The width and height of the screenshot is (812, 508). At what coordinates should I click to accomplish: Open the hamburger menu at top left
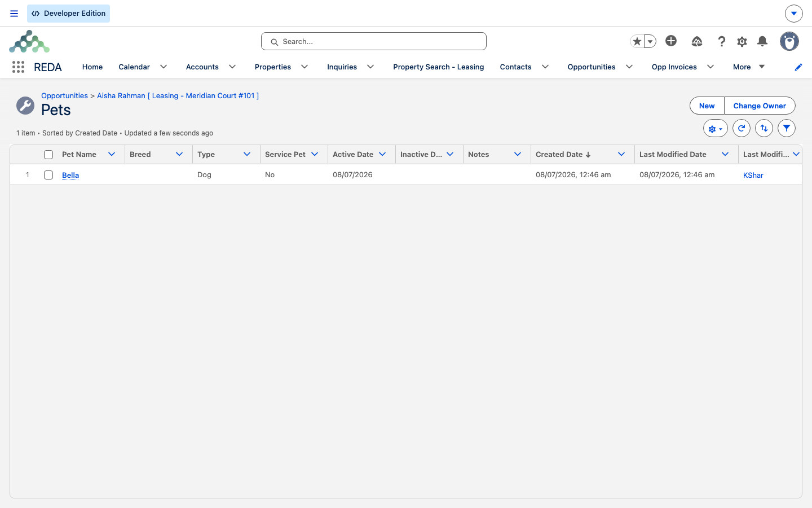14,14
